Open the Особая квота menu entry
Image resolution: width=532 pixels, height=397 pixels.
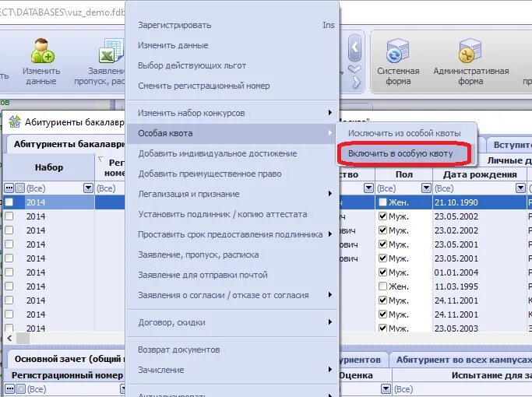coord(232,133)
